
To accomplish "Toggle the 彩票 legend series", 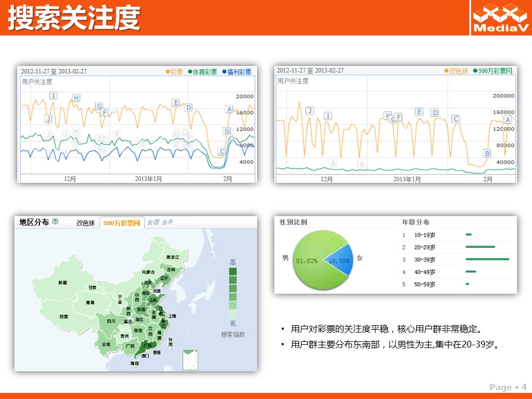I will 174,72.
